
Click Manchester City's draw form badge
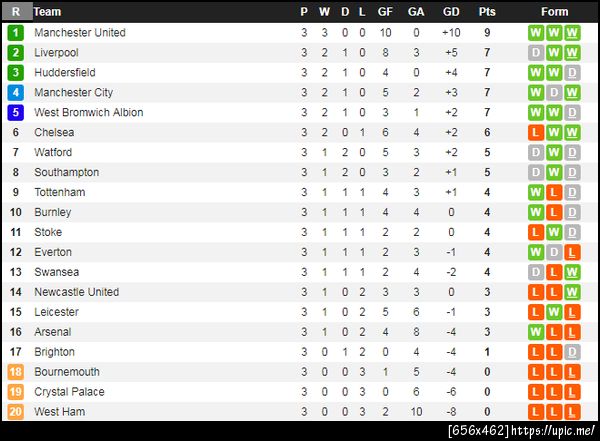tap(554, 92)
